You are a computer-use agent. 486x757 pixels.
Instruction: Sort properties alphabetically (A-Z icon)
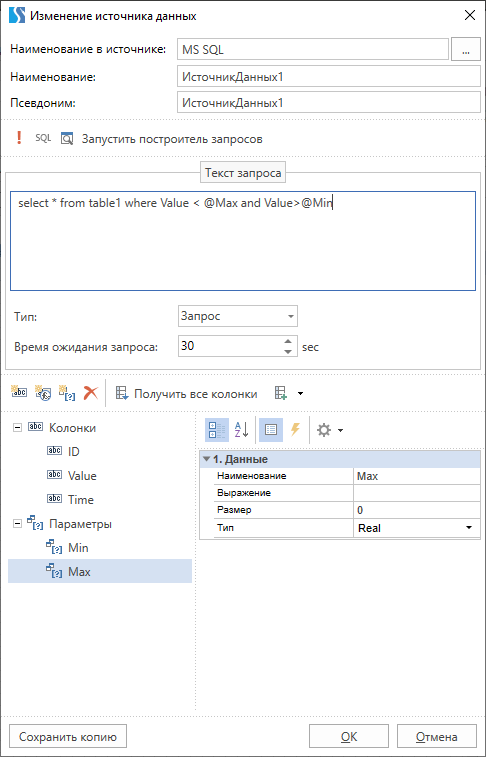pos(241,430)
